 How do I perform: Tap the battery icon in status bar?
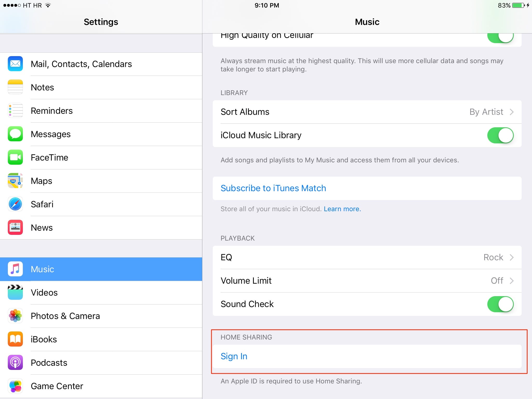[x=518, y=5]
